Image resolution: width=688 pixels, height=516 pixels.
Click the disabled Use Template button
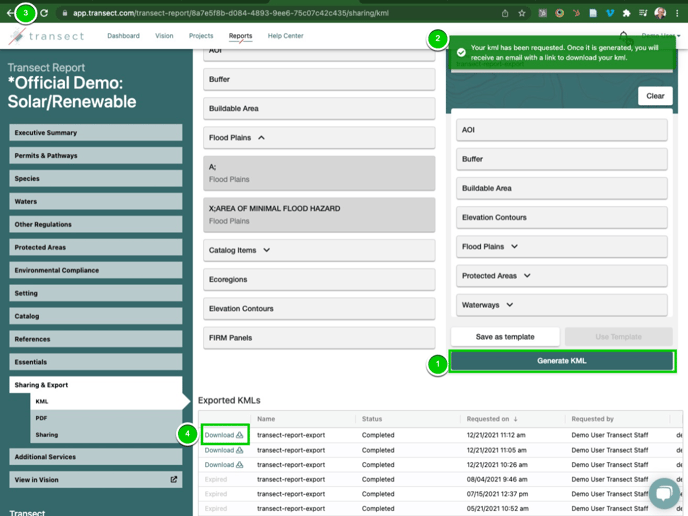pyautogui.click(x=618, y=337)
